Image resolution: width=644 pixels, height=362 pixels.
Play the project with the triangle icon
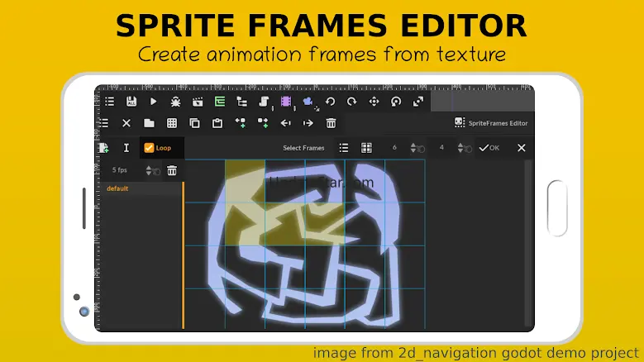(153, 101)
